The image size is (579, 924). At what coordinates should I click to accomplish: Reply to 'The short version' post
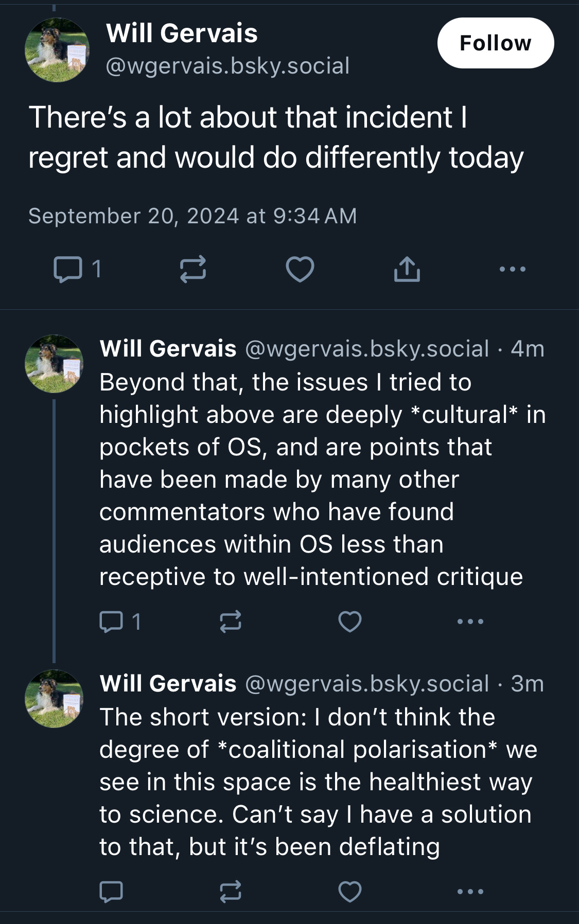tap(111, 892)
